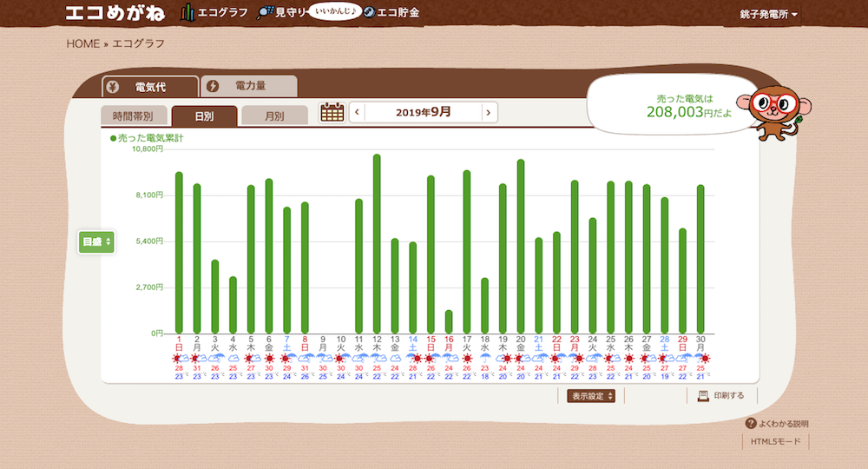Viewport: 868px width, 469px height.
Task: Click the weather icon under day 4
Action: click(233, 359)
